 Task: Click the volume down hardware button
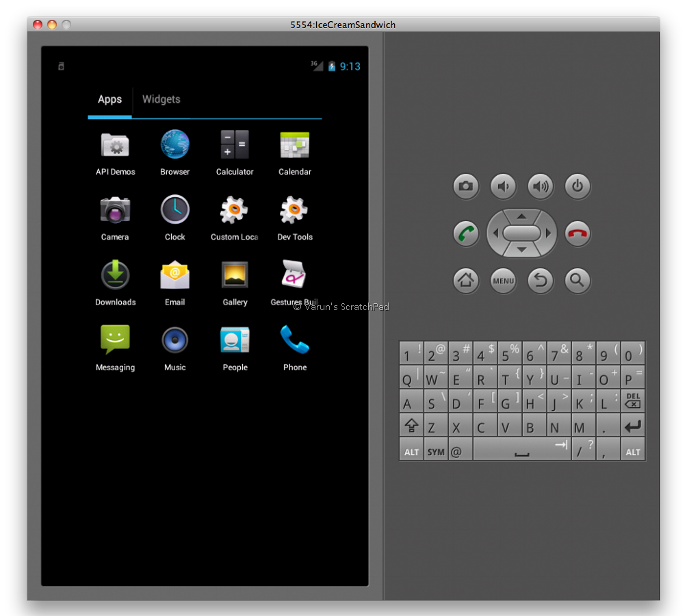pyautogui.click(x=503, y=186)
